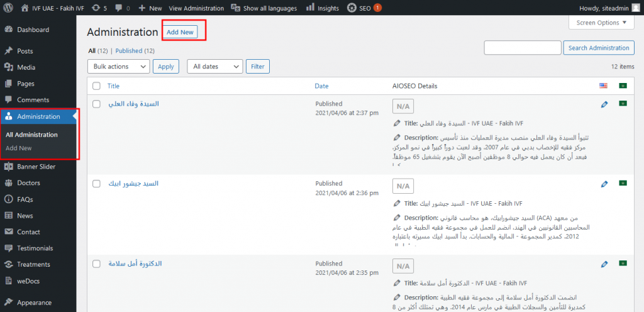Click Arabic flag column header icon
Screen dimensions: 644x312
623,86
